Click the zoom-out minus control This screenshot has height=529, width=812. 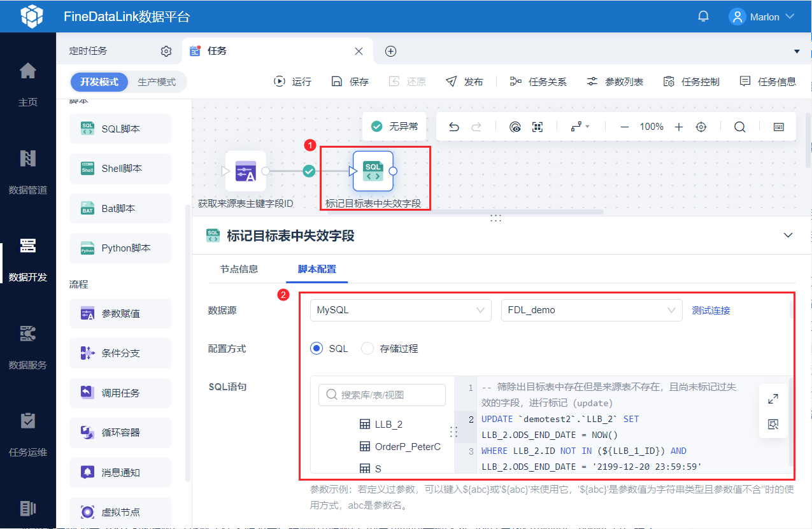coord(625,127)
